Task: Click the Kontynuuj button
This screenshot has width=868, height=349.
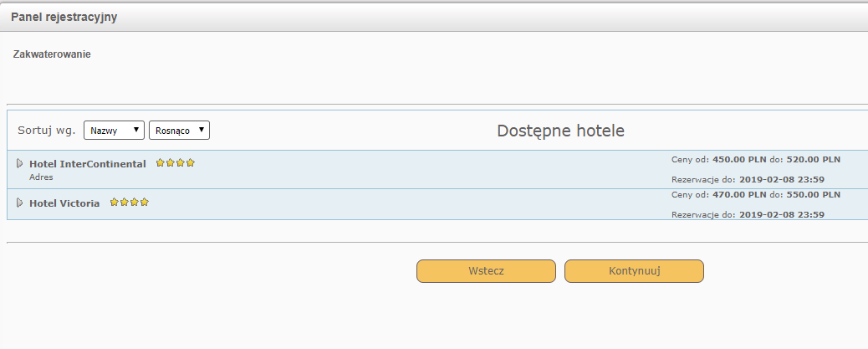Action: (x=634, y=271)
